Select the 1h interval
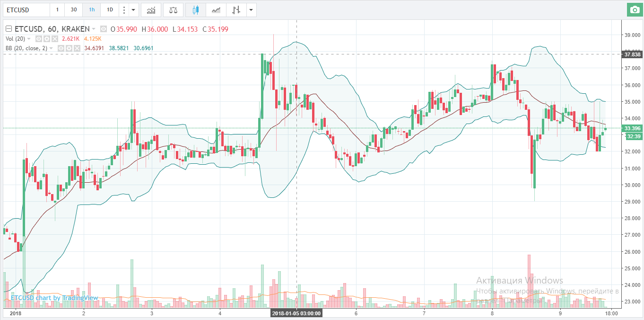The height and width of the screenshot is (320, 644). click(92, 9)
